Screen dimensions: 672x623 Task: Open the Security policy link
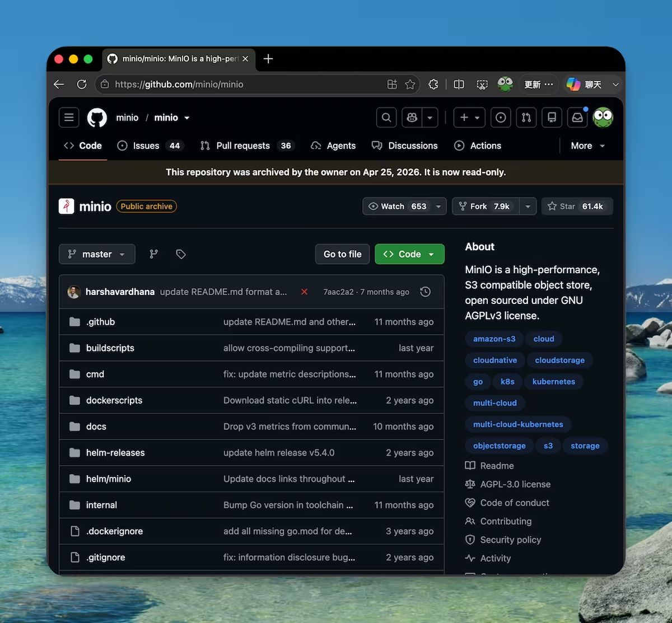(x=503, y=540)
